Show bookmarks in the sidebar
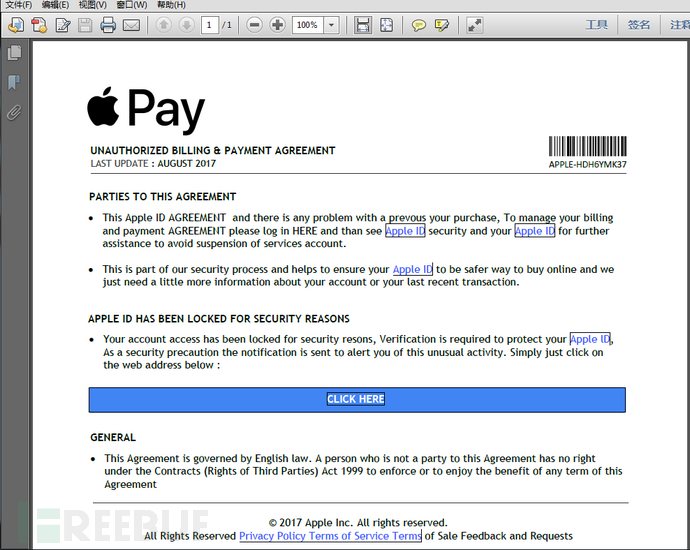 [14, 82]
